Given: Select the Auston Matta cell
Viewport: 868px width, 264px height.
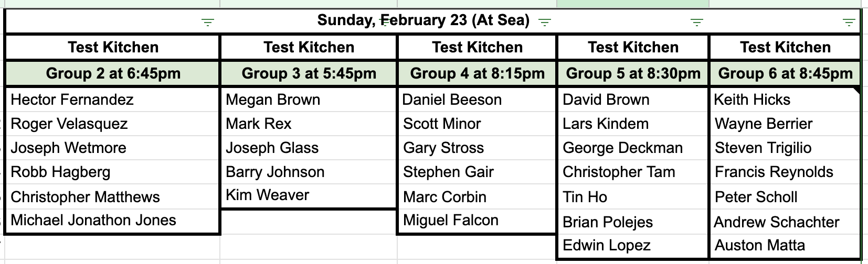Looking at the screenshot, I should point(785,246).
